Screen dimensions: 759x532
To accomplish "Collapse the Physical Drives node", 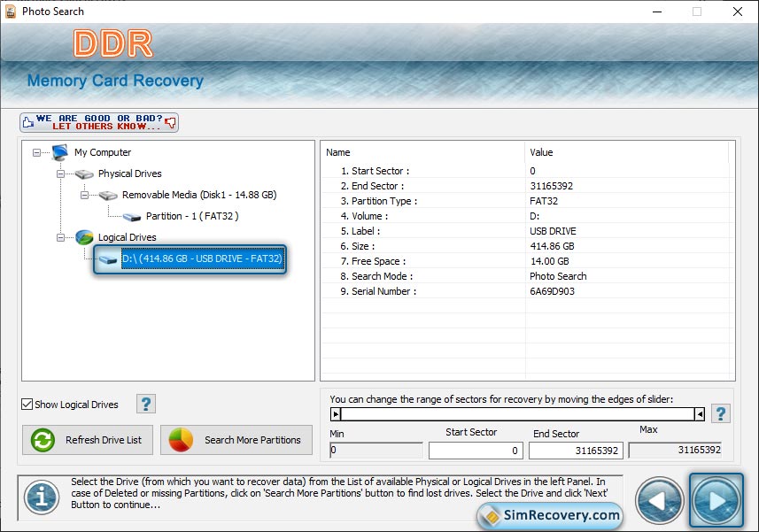I will point(60,174).
